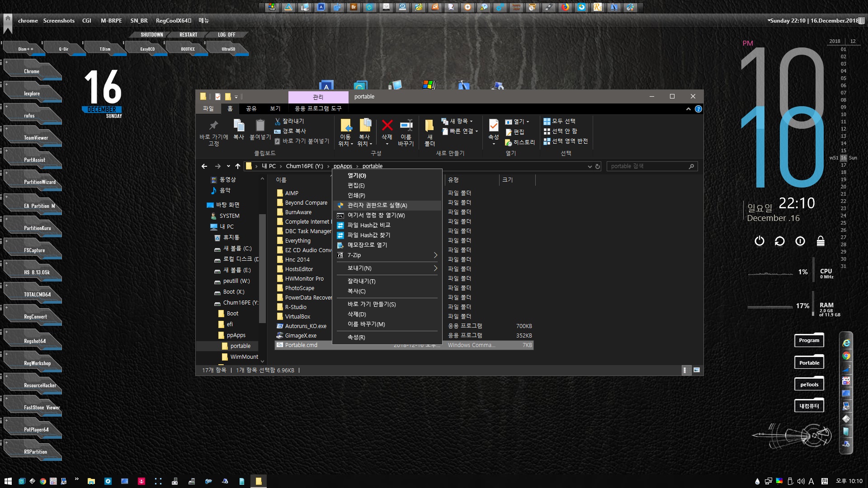Screen dimensions: 868x488
Task: Click Portable.cmd Windows command file
Action: [301, 344]
